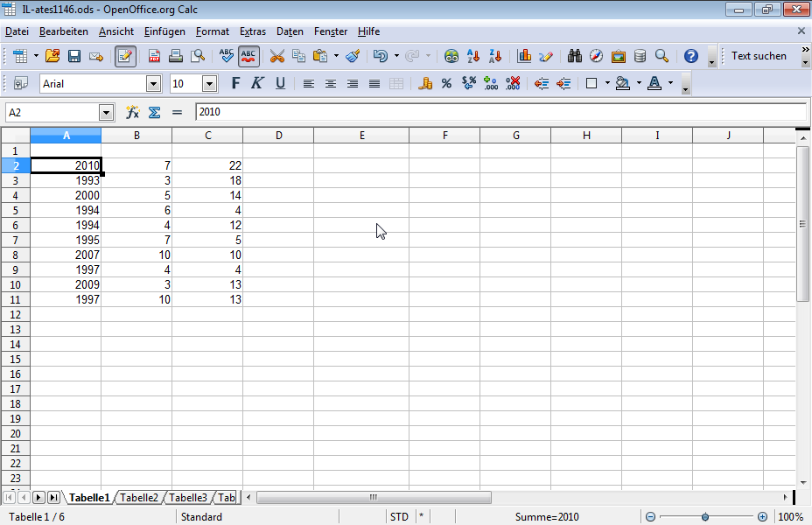Decrease indent icon
812x525 pixels.
coord(542,83)
